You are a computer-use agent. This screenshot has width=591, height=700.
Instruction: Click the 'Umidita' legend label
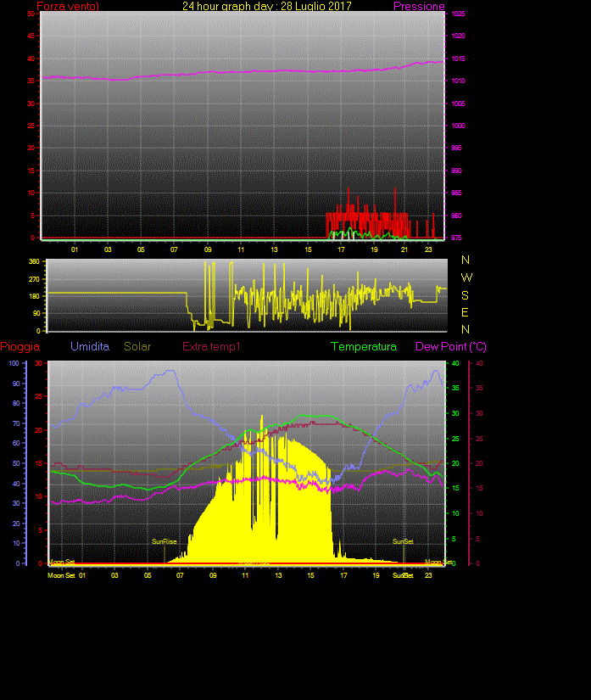point(90,346)
